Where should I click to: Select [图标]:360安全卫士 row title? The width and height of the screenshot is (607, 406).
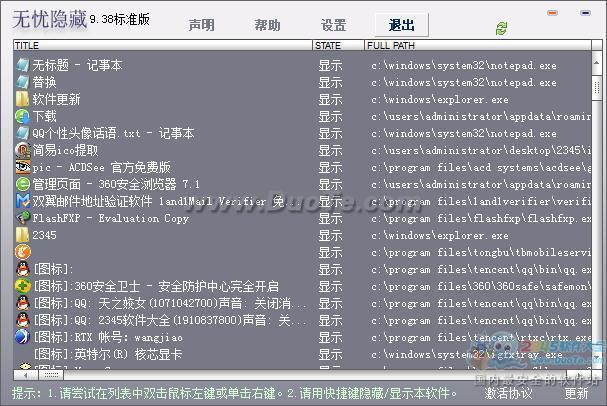coord(156,286)
